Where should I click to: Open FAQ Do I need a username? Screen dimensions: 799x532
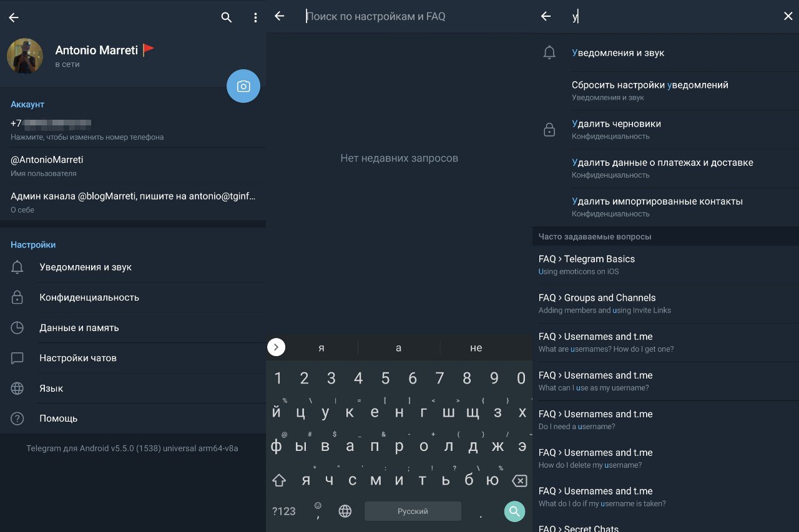(665, 419)
